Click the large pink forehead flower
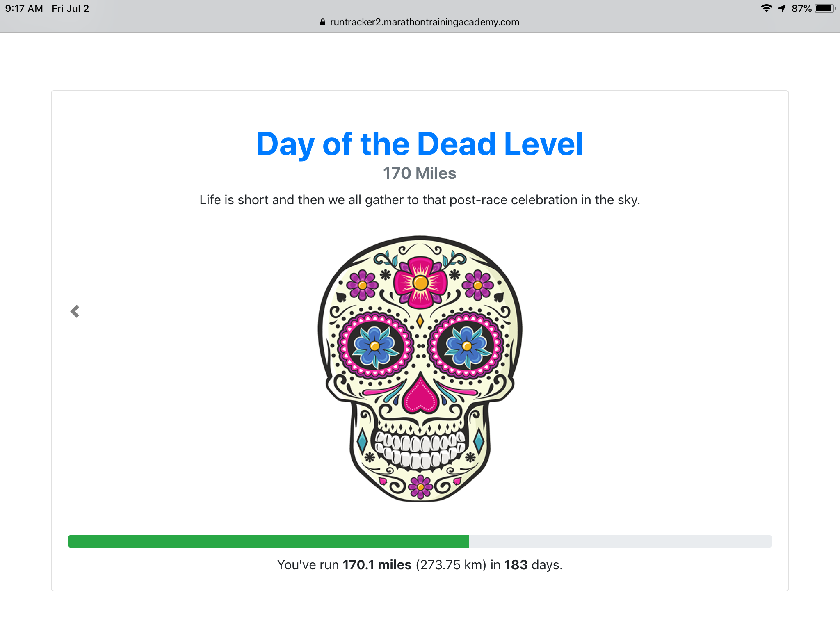The height and width of the screenshot is (630, 840). click(420, 283)
